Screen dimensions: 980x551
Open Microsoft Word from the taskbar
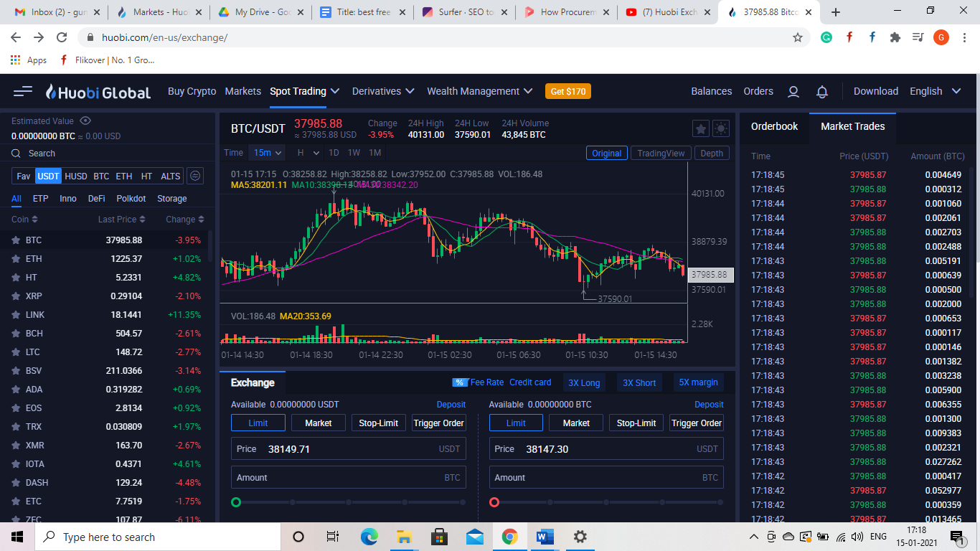coord(545,537)
